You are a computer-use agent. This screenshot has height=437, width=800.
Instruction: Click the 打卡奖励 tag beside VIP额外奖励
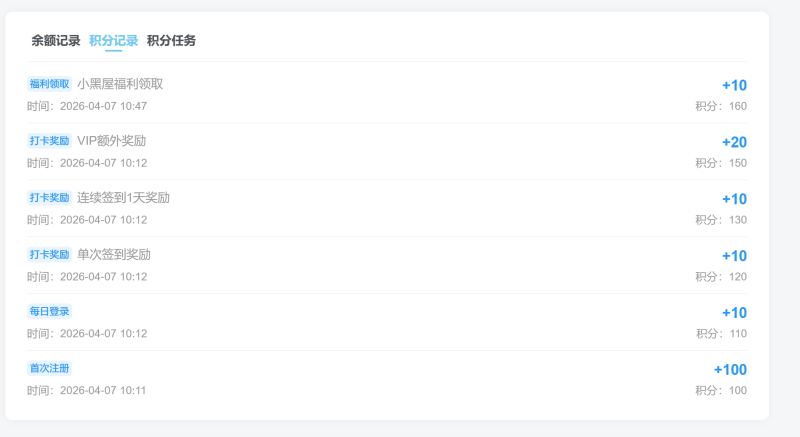(x=49, y=141)
